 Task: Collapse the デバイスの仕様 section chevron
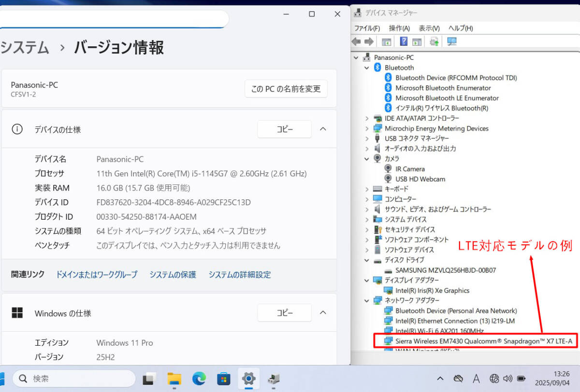323,129
